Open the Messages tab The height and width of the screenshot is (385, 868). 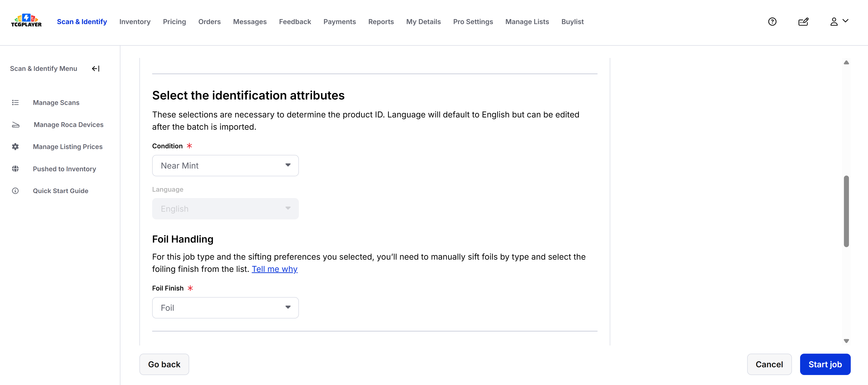pyautogui.click(x=250, y=22)
